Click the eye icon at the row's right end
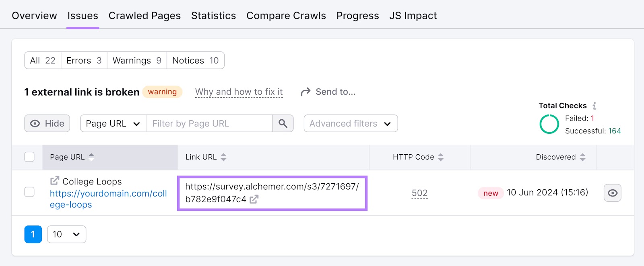The image size is (644, 266). (612, 193)
